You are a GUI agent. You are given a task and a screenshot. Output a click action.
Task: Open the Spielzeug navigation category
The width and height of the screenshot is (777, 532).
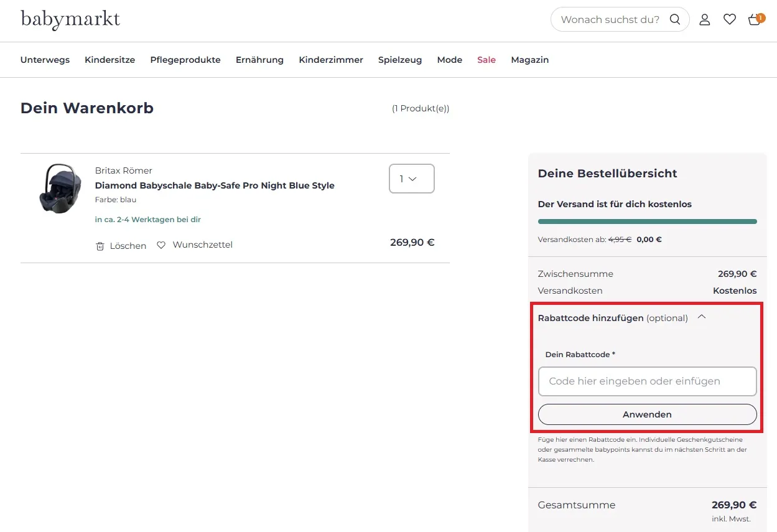click(399, 60)
